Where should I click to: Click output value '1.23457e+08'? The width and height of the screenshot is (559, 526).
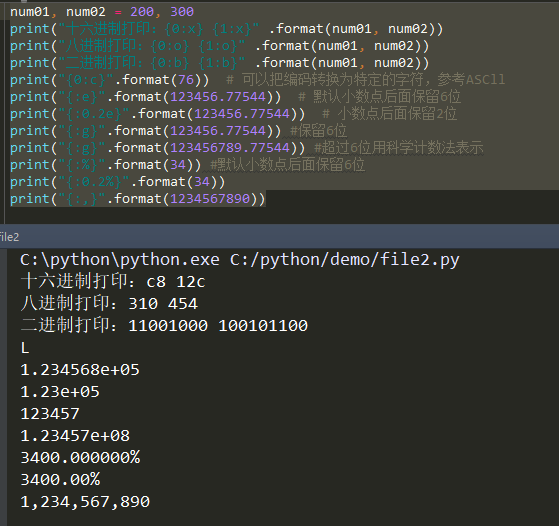(x=75, y=436)
